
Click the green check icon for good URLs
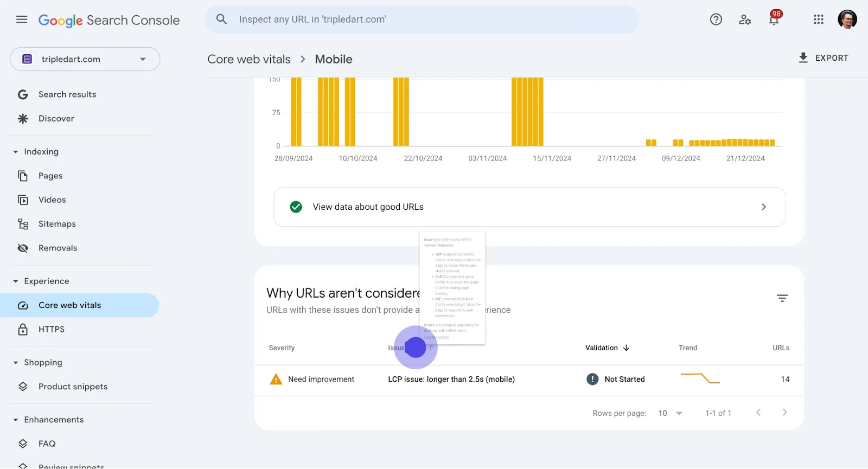[x=296, y=207]
